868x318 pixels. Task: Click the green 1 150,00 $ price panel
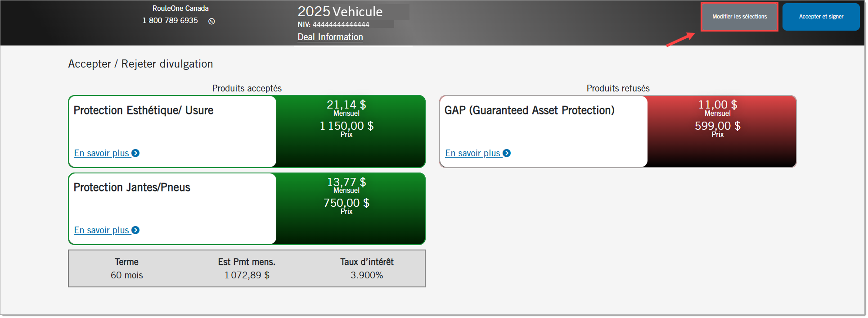click(x=351, y=131)
